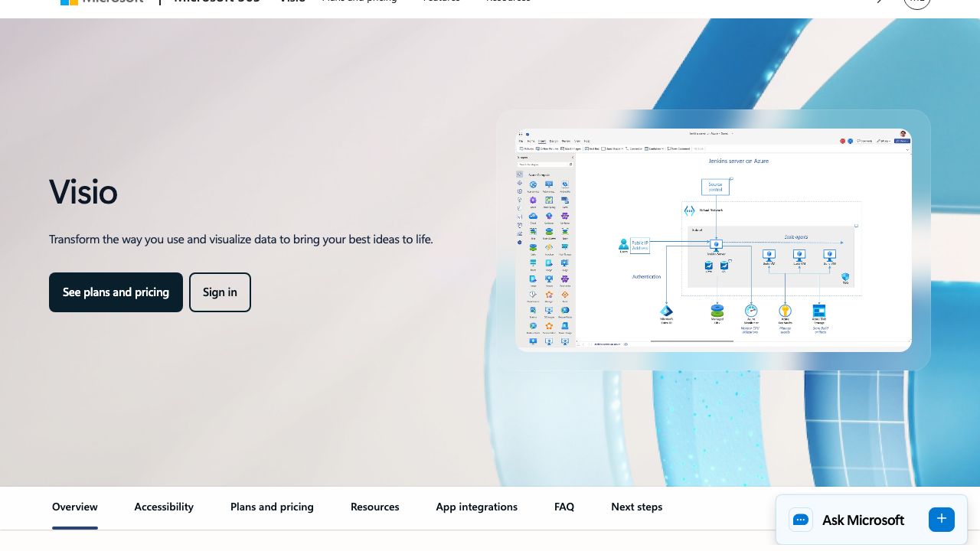Switch to the Accessibility tab
Image resolution: width=980 pixels, height=551 pixels.
[164, 507]
